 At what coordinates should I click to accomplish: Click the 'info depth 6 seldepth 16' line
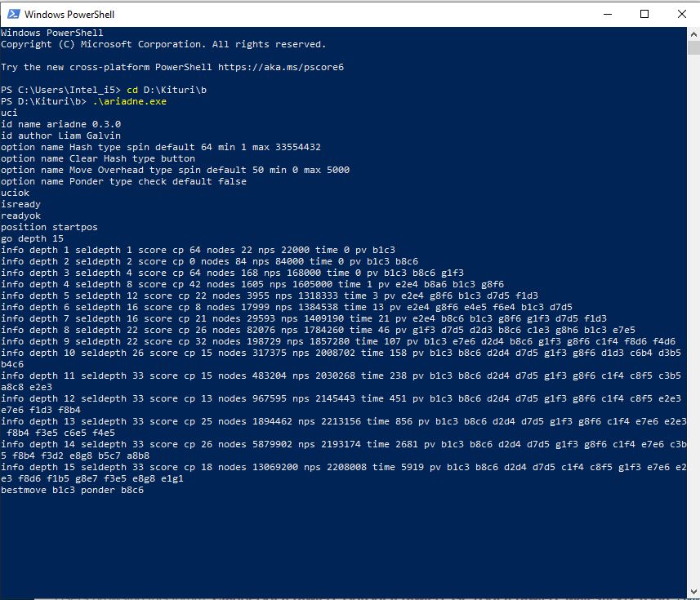point(287,307)
